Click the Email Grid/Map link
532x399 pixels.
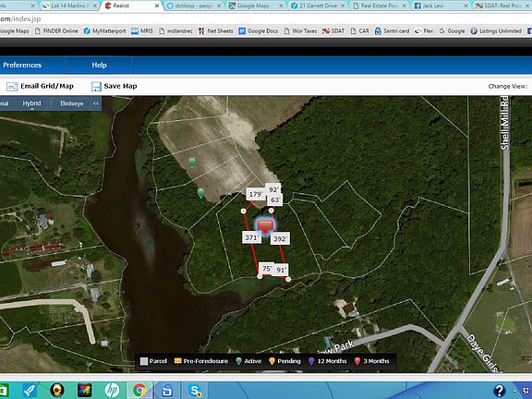[x=47, y=86]
